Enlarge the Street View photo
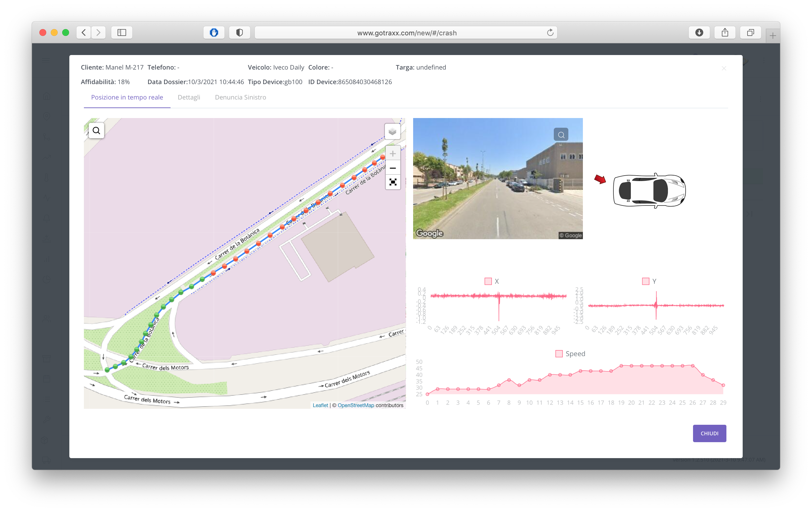812x512 pixels. click(x=561, y=135)
